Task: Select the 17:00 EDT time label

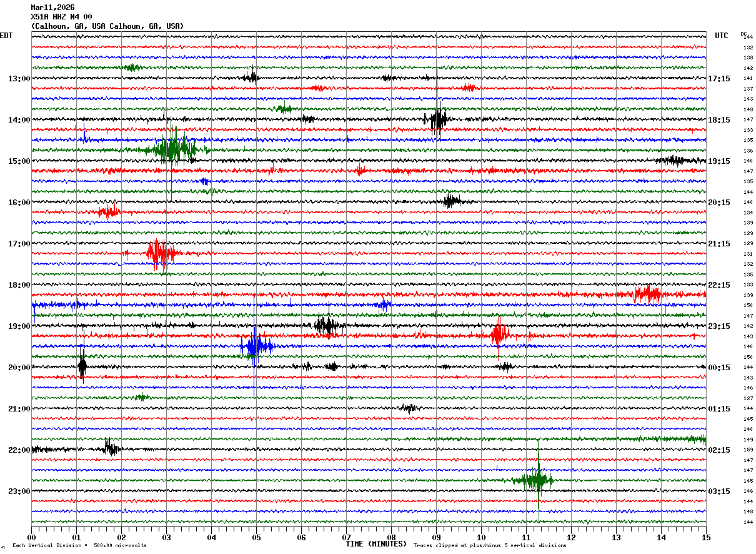Action: 19,244
